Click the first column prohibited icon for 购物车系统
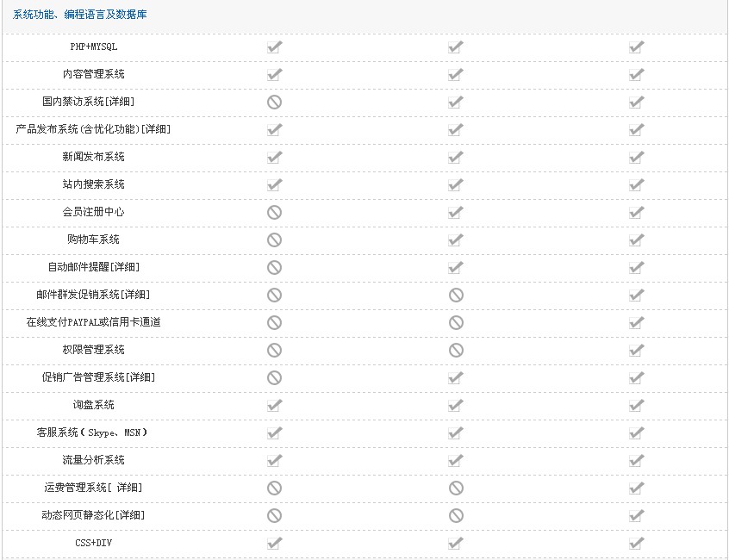Screen dimensions: 729x560 pyautogui.click(x=274, y=240)
